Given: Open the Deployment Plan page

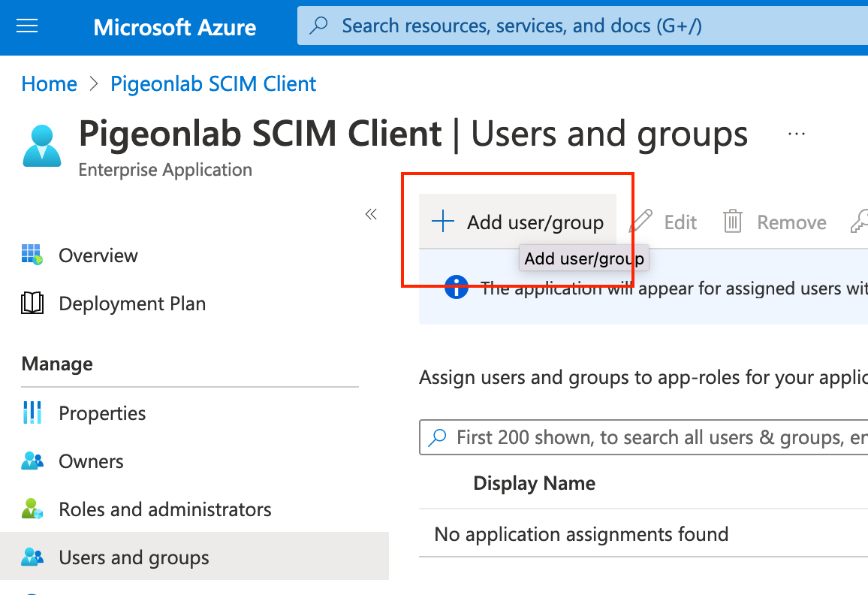Looking at the screenshot, I should point(132,304).
